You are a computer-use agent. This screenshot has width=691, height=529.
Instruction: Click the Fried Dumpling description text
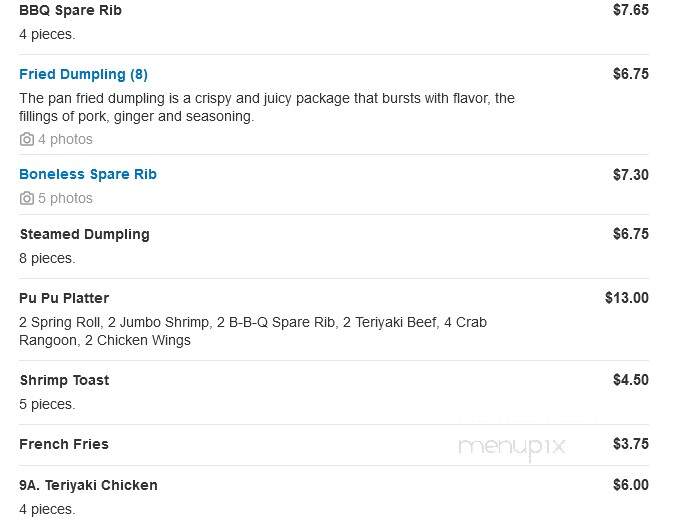(267, 107)
